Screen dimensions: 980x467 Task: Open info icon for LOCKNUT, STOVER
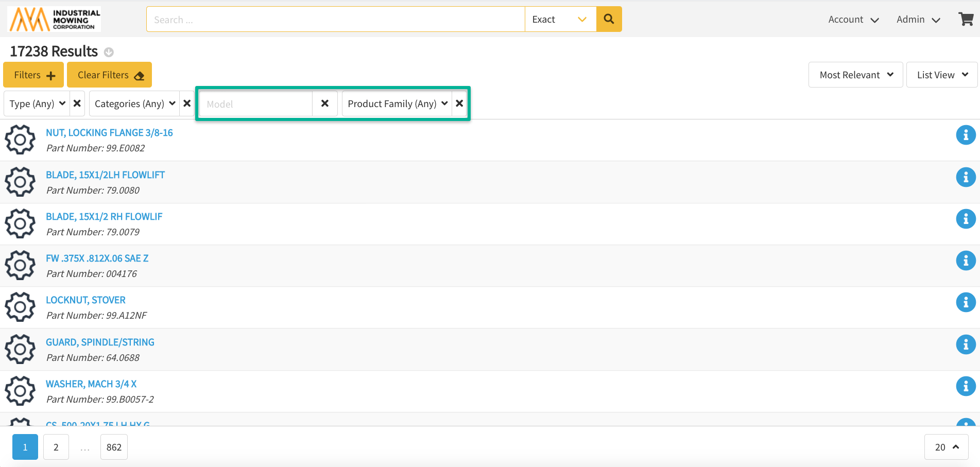point(966,302)
